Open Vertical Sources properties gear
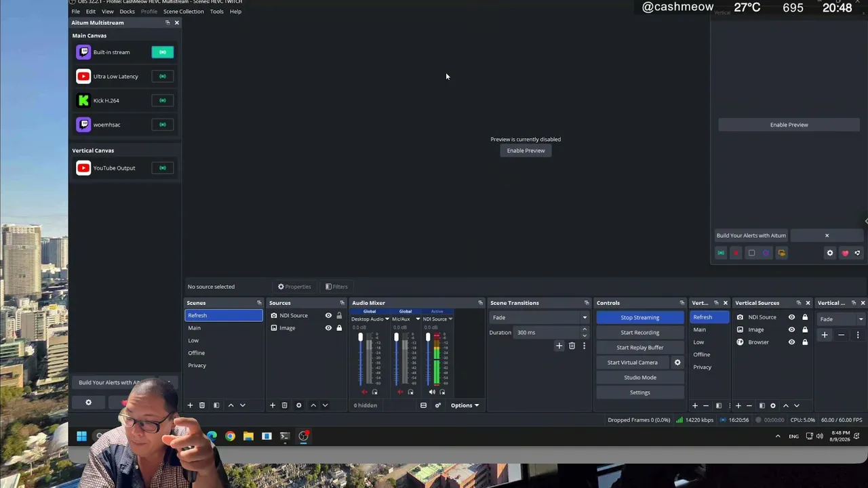 [773, 405]
